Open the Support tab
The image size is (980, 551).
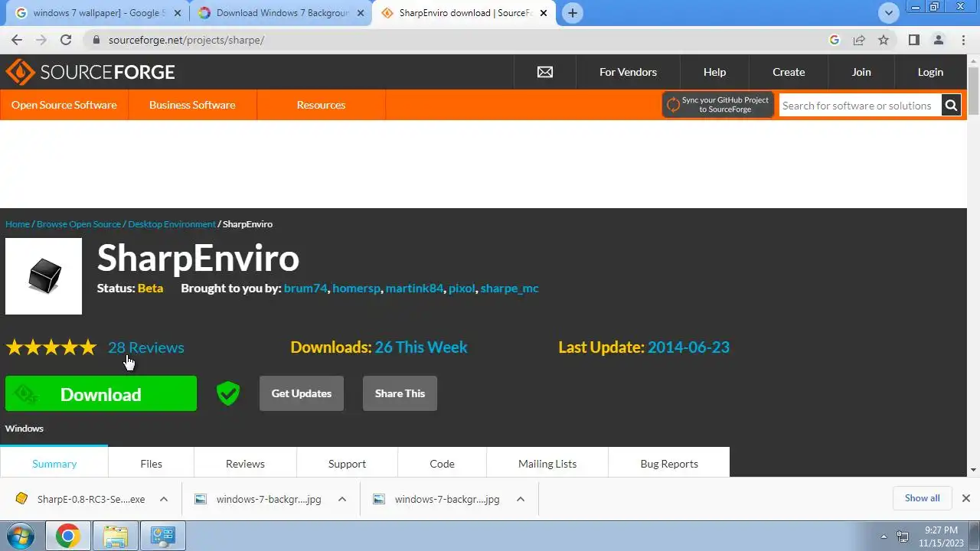[347, 464]
